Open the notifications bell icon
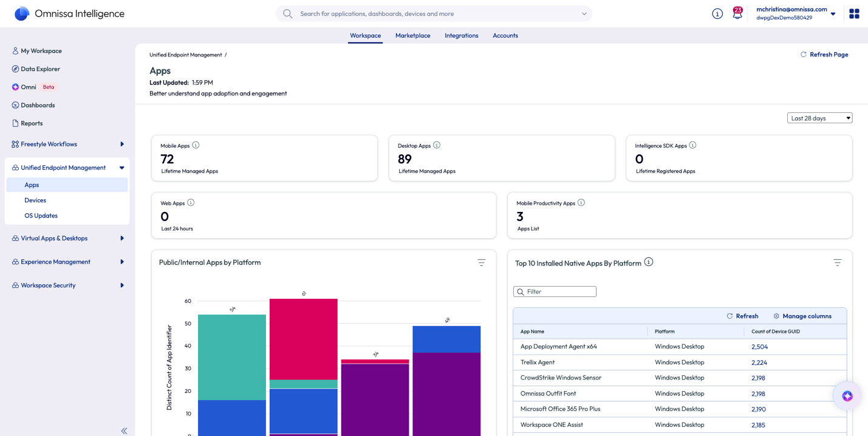Viewport: 868px width, 436px height. point(737,14)
